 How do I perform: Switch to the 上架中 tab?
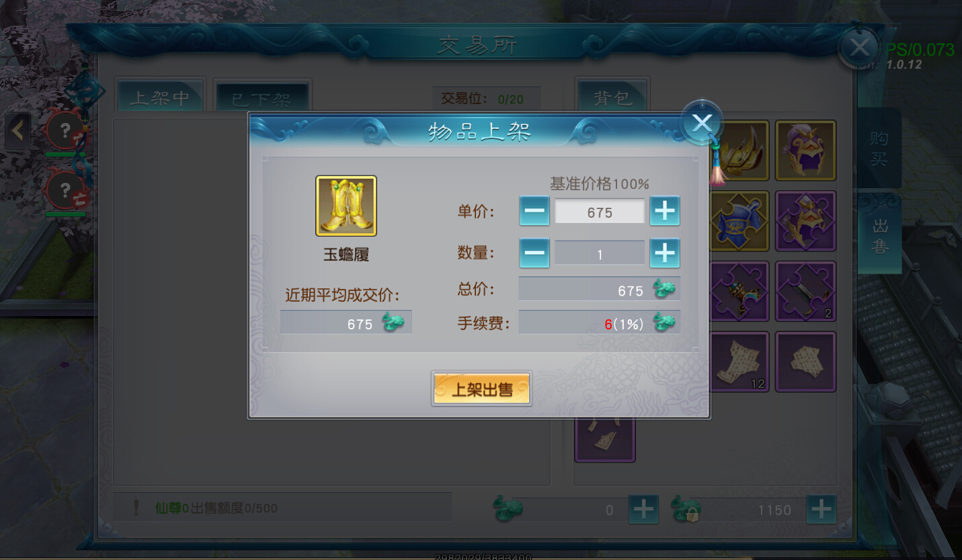tap(161, 98)
